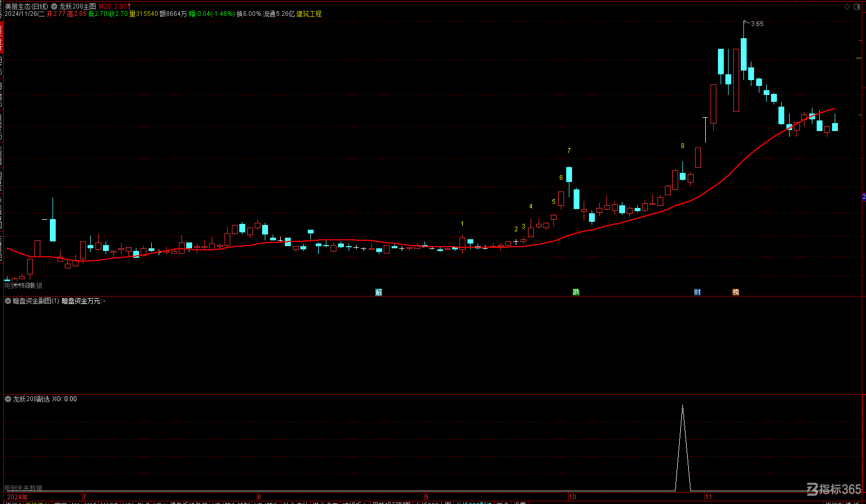Click the white XG signal spike
The height and width of the screenshot is (504, 866).
pos(682,448)
